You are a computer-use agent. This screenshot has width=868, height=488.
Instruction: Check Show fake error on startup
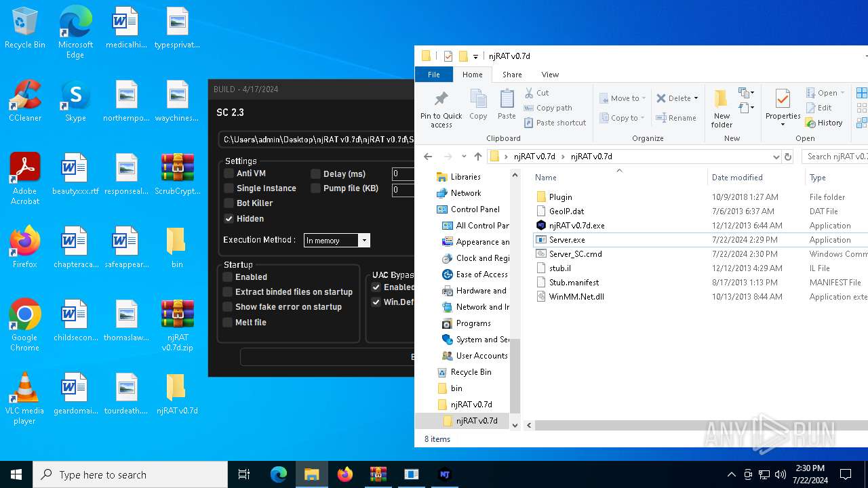coord(228,307)
